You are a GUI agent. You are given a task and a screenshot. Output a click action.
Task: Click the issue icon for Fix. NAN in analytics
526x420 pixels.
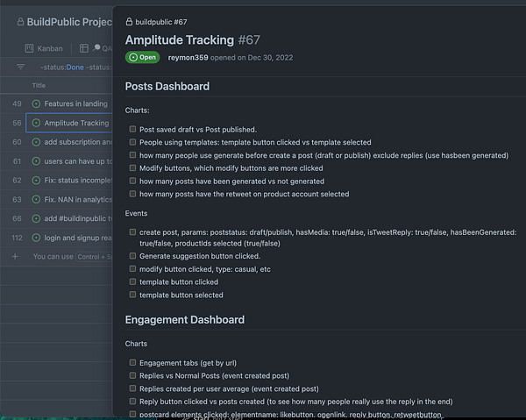click(x=37, y=200)
